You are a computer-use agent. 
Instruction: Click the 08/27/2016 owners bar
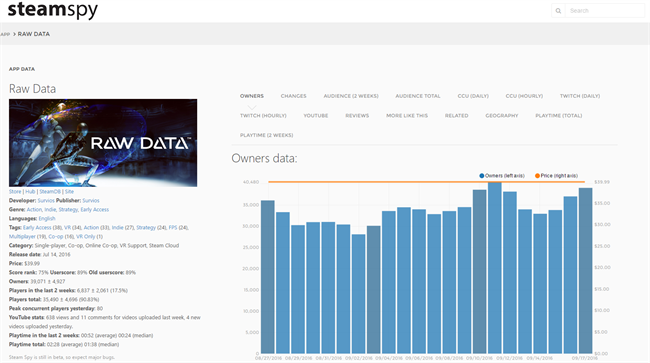268,277
